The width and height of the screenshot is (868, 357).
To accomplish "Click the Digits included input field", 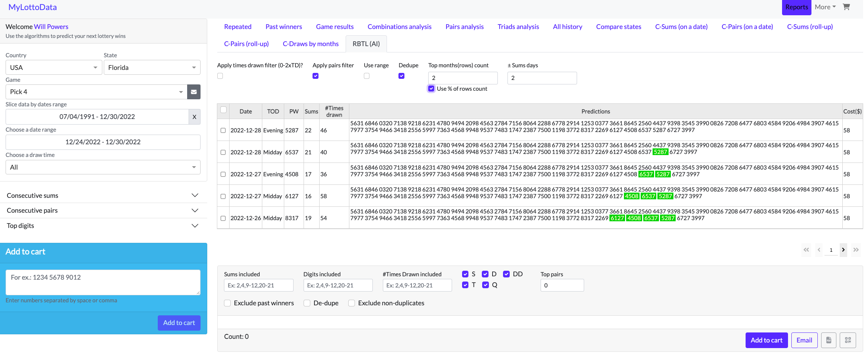I will click(338, 285).
